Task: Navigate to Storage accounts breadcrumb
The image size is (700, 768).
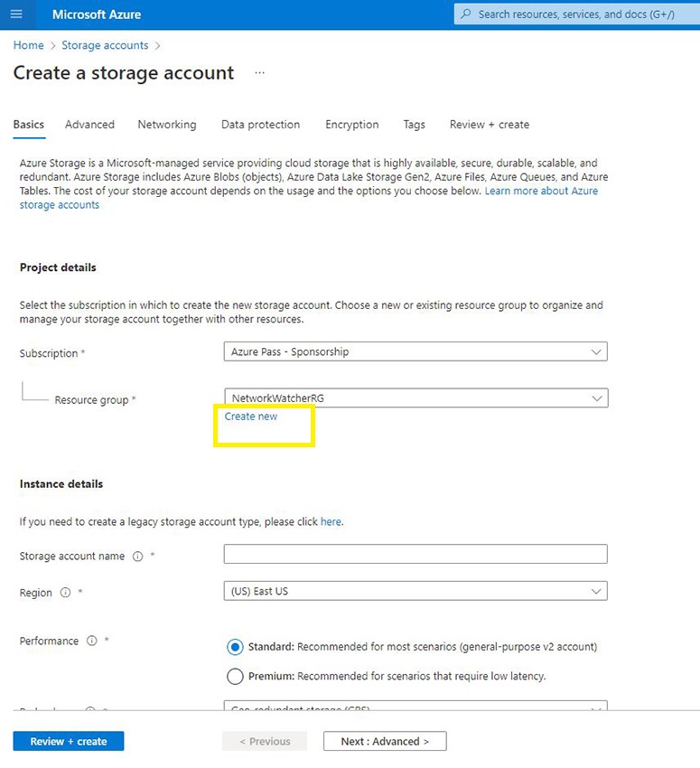Action: coord(105,45)
